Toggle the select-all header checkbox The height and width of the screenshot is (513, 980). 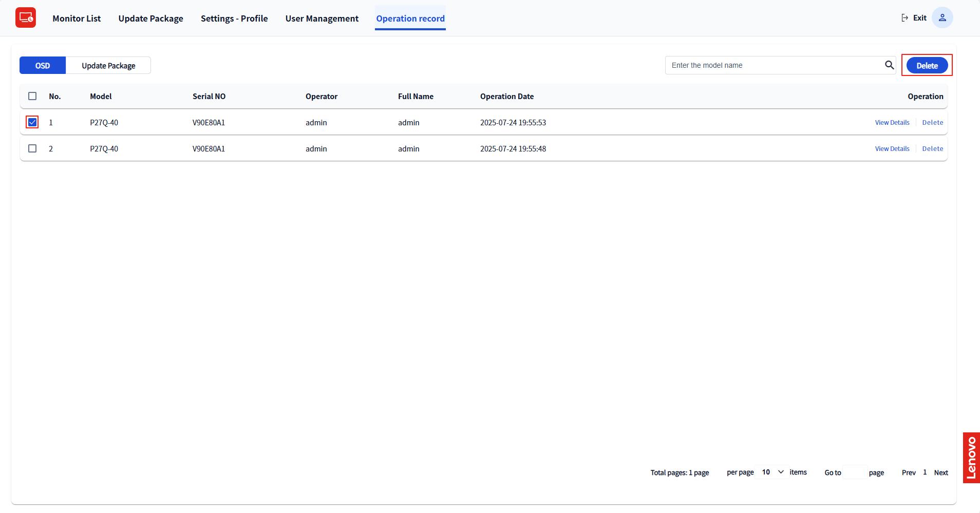click(x=32, y=96)
